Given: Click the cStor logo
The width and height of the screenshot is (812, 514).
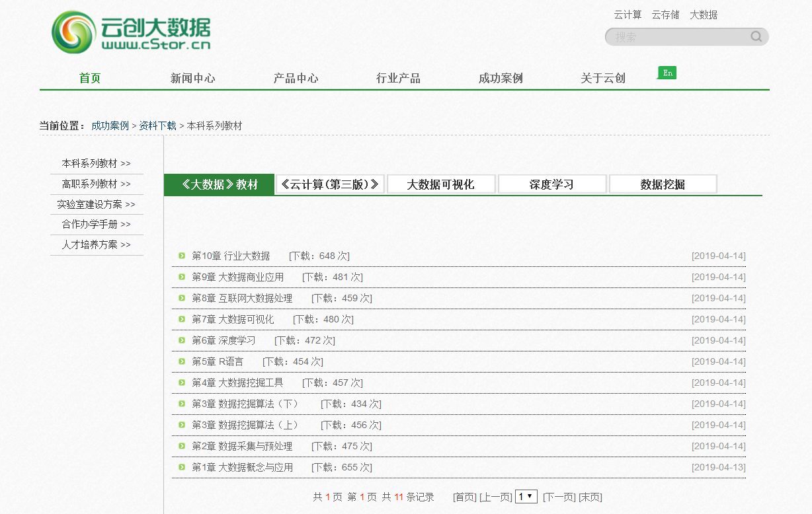Looking at the screenshot, I should [131, 33].
